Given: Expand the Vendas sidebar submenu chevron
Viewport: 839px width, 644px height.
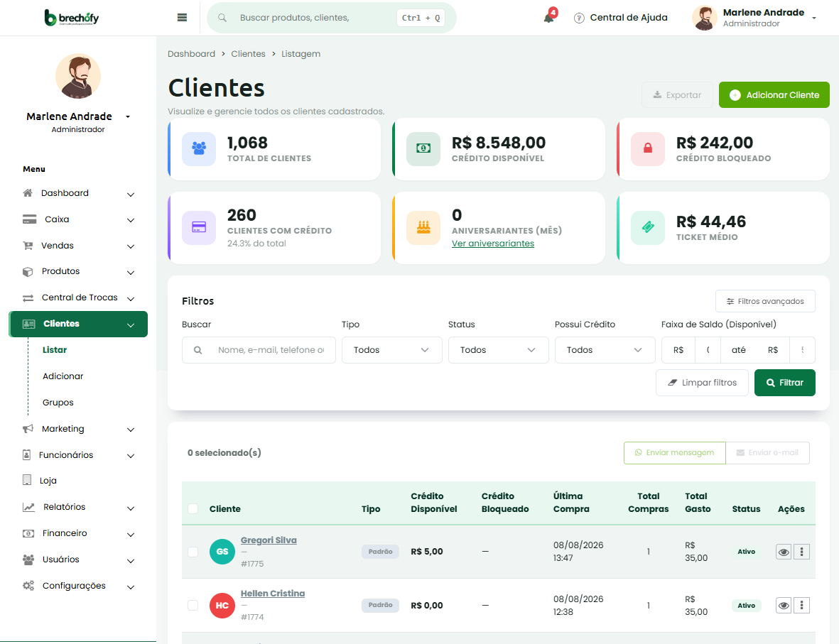Looking at the screenshot, I should click(131, 246).
